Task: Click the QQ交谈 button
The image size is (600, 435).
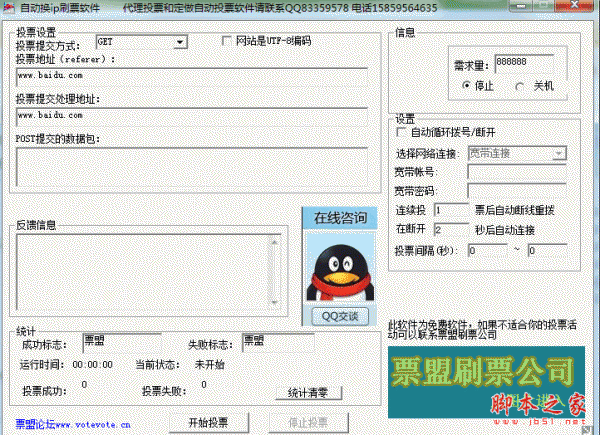Action: pyautogui.click(x=340, y=316)
